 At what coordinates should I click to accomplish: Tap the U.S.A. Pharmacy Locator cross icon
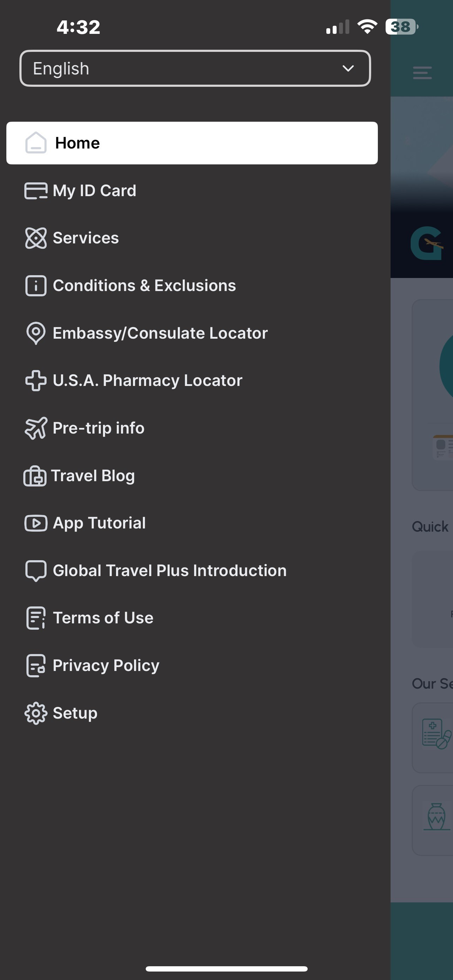pyautogui.click(x=36, y=380)
